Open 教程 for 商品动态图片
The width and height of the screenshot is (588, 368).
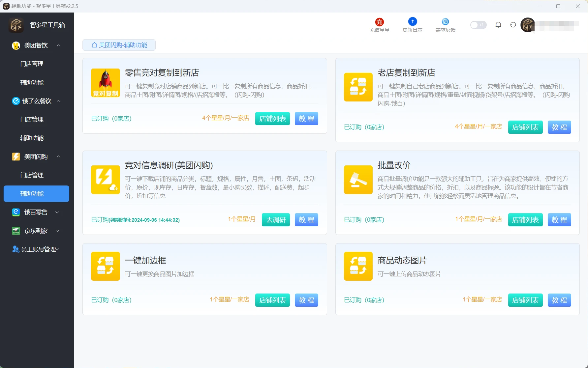[x=559, y=300]
